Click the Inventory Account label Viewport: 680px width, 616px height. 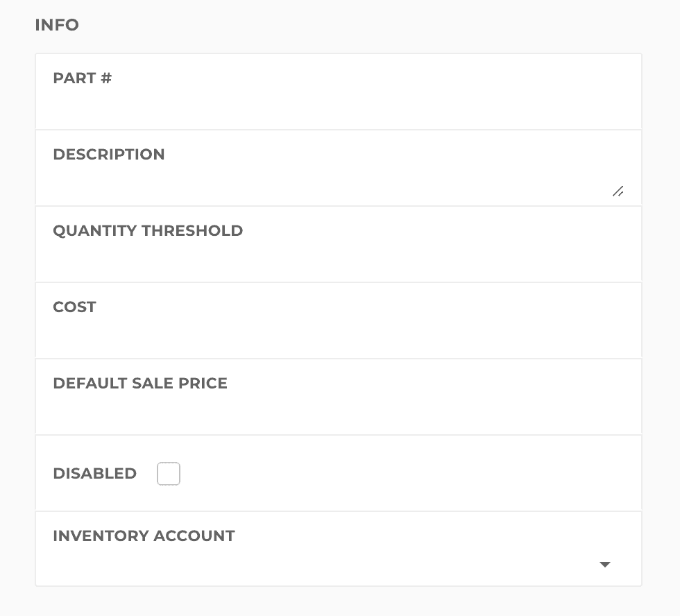click(144, 536)
